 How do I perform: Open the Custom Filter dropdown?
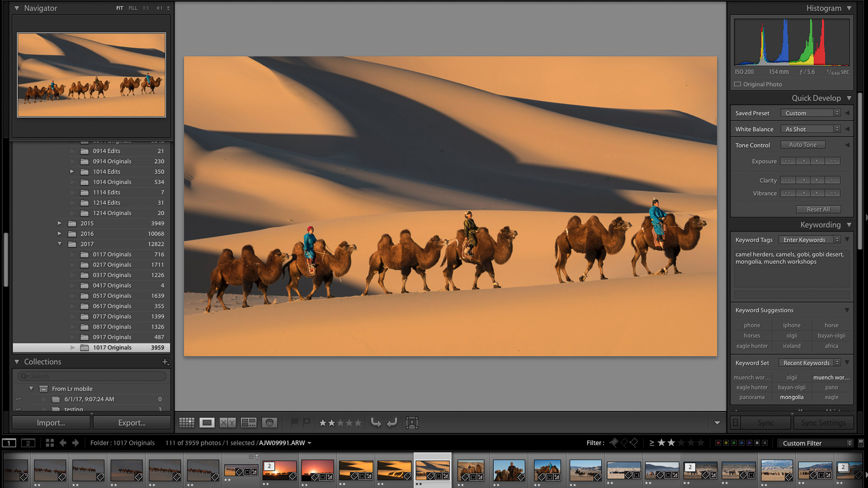pos(815,443)
